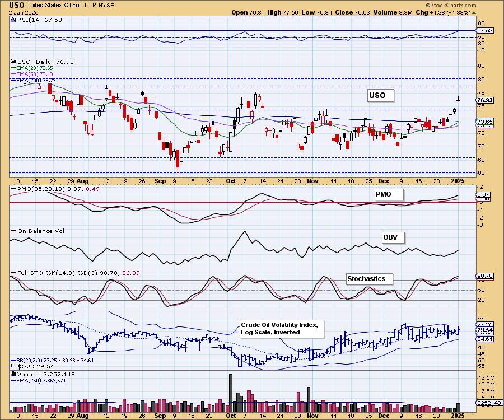Click the Stochastics annotation box
Image resolution: width=504 pixels, height=420 pixels.
tap(370, 279)
